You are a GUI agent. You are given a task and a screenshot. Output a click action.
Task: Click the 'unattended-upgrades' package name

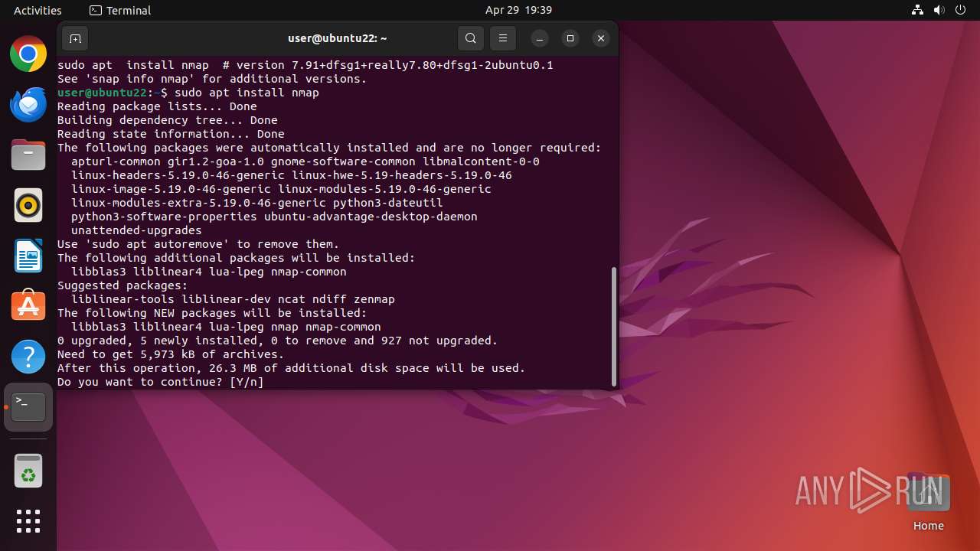(x=136, y=230)
